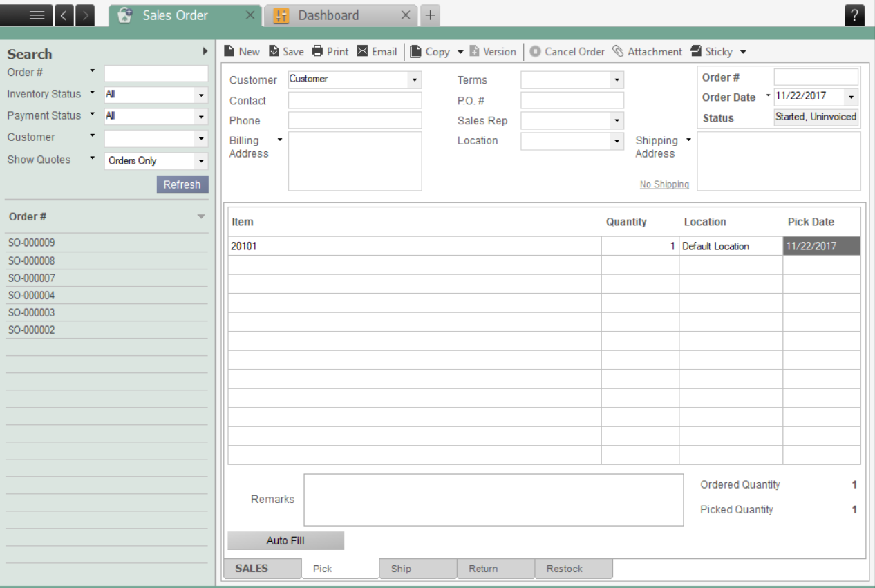Image resolution: width=875 pixels, height=588 pixels.
Task: Open Payment Status search dropdown
Action: [x=201, y=117]
